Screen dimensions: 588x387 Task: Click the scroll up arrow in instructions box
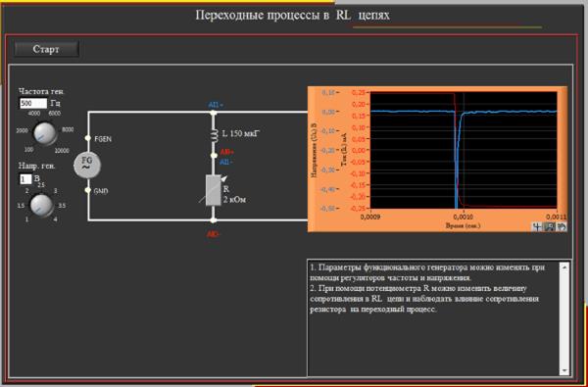[x=564, y=266]
